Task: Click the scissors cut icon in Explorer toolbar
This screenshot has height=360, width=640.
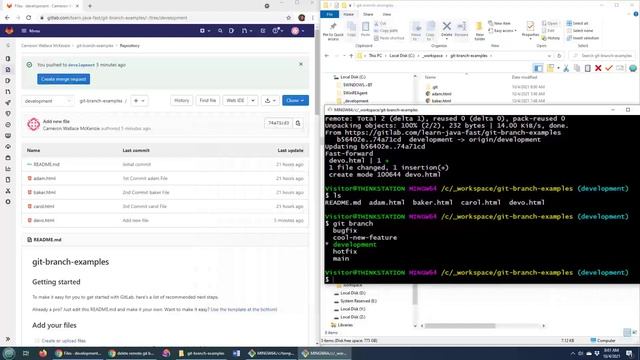Action: (x=566, y=68)
